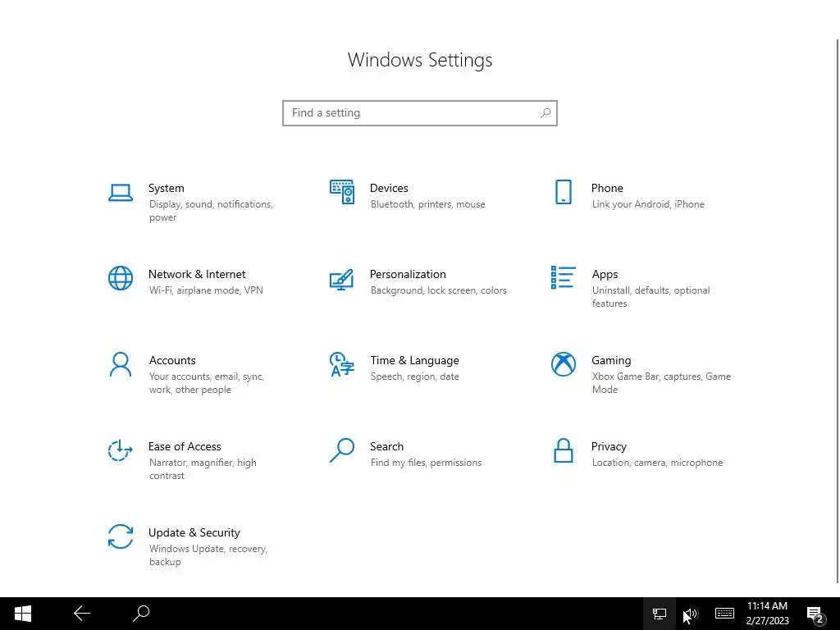
Task: Click "Link your Android, iPhone" description
Action: pos(648,204)
